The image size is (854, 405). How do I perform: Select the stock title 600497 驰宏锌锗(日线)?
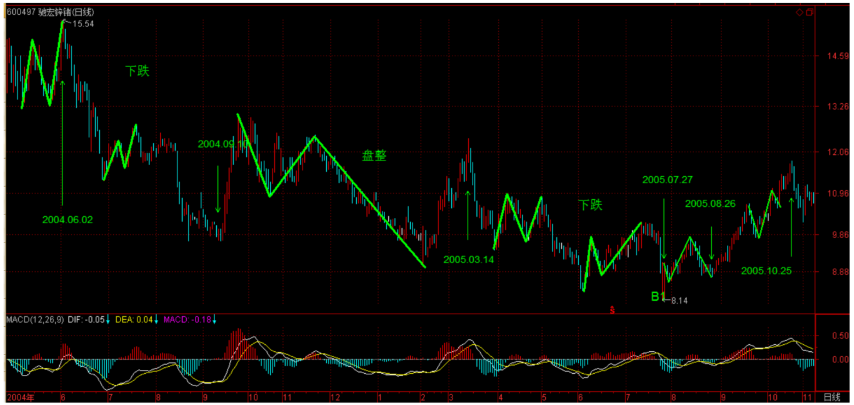50,12
